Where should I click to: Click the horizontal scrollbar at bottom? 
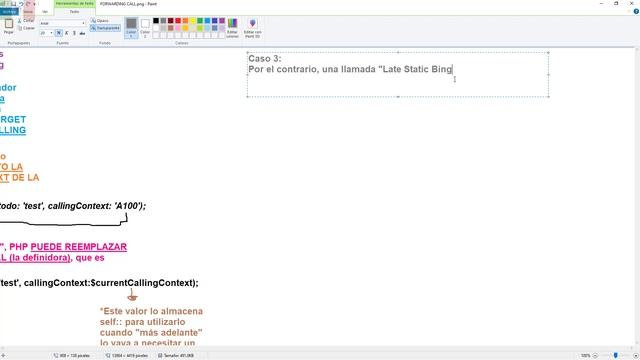(317, 348)
